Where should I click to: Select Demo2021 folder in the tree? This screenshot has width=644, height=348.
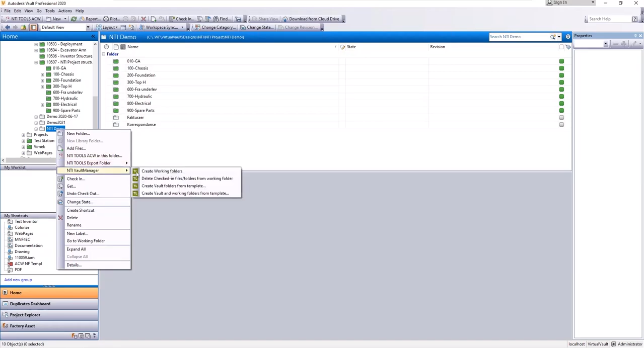[55, 123]
